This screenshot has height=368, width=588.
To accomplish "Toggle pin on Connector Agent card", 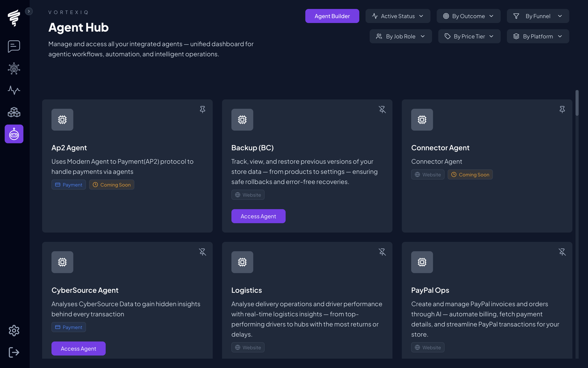I will [x=562, y=110].
